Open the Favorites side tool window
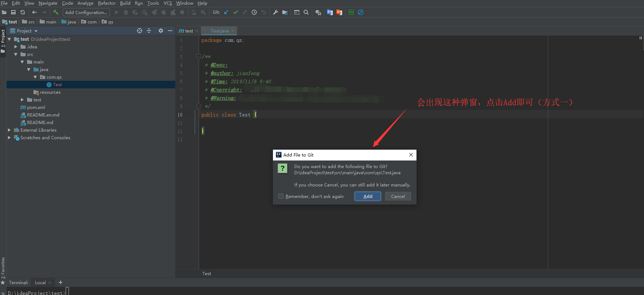 pos(3,268)
